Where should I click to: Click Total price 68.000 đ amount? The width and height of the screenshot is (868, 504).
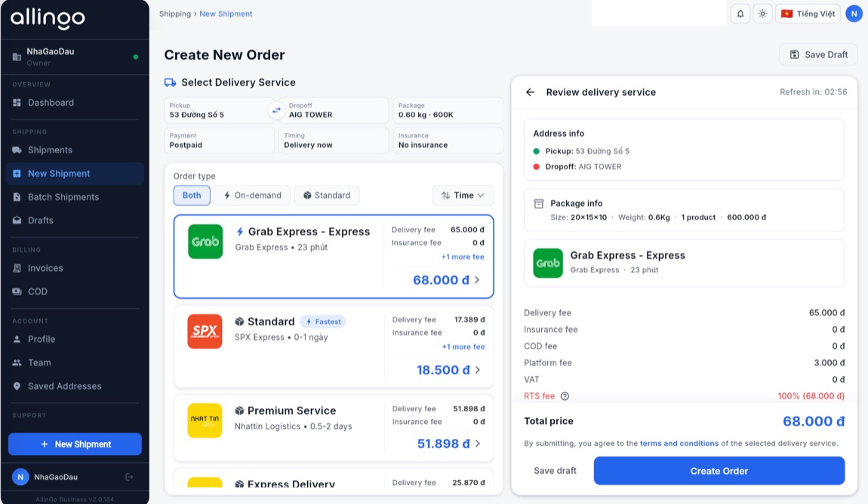pos(814,422)
